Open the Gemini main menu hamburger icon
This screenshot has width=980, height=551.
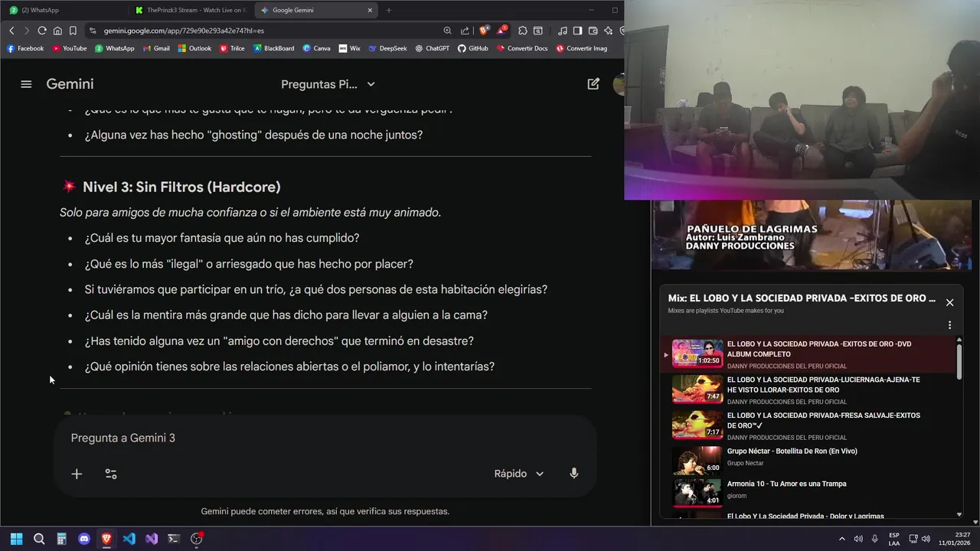coord(26,84)
